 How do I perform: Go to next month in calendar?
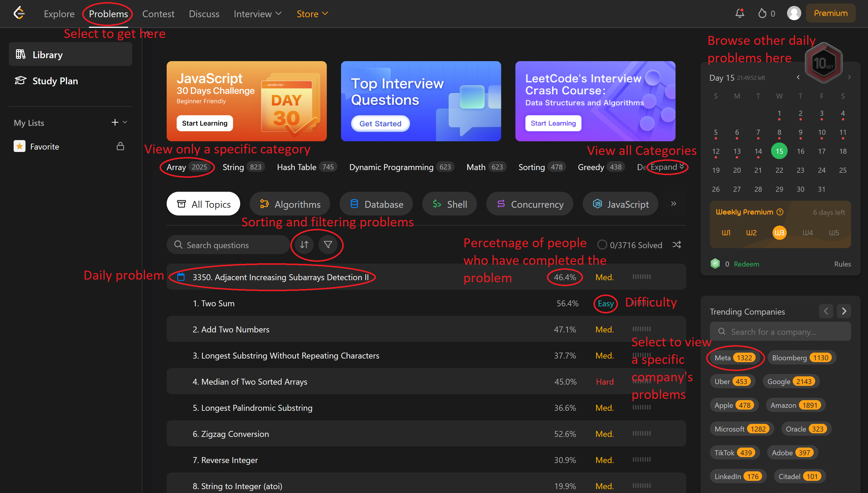pos(849,77)
